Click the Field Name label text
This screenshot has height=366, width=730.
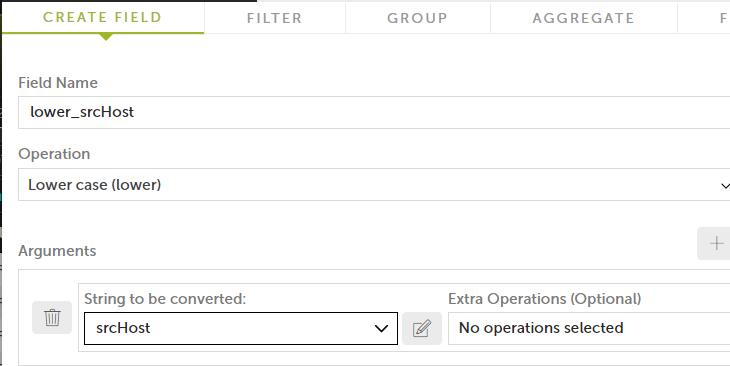[x=58, y=83]
